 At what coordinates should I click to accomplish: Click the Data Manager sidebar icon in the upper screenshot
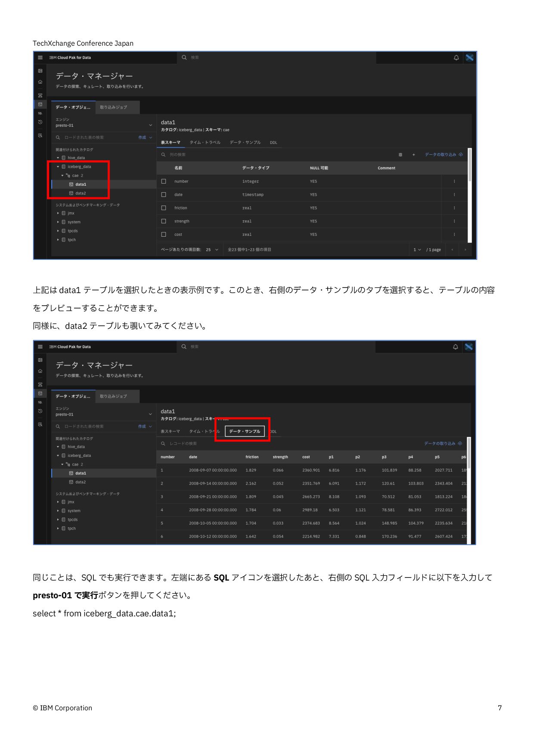pos(40,104)
